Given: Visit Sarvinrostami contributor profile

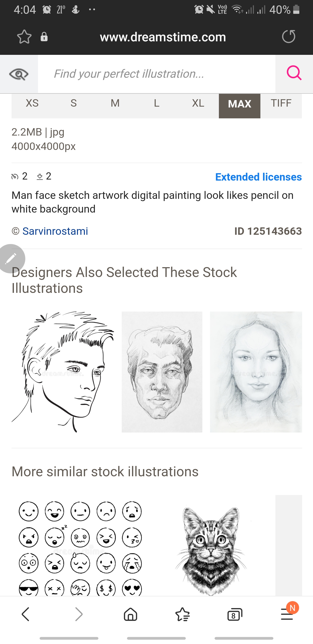Looking at the screenshot, I should 55,231.
